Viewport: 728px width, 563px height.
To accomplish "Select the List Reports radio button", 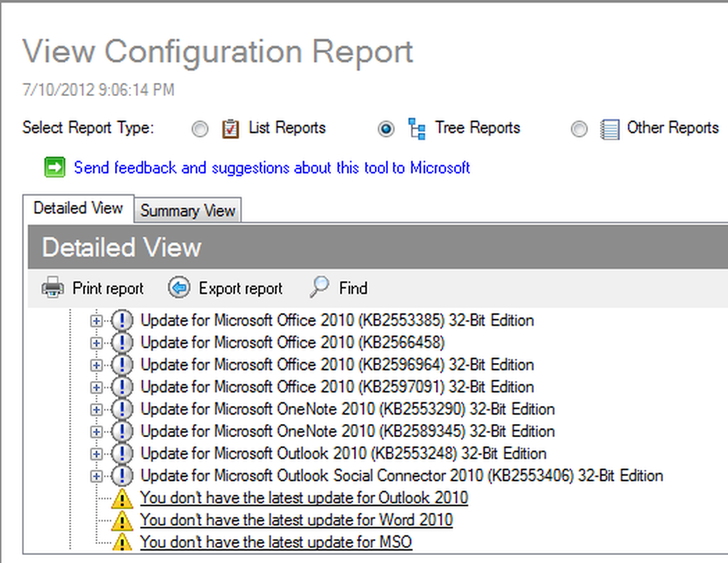I will coord(200,129).
